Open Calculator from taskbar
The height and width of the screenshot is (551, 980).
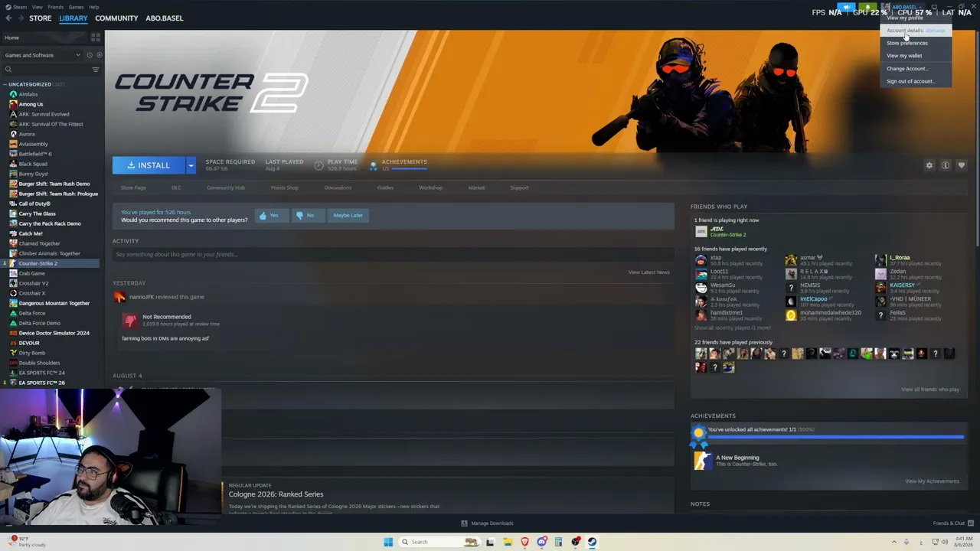[x=559, y=542]
